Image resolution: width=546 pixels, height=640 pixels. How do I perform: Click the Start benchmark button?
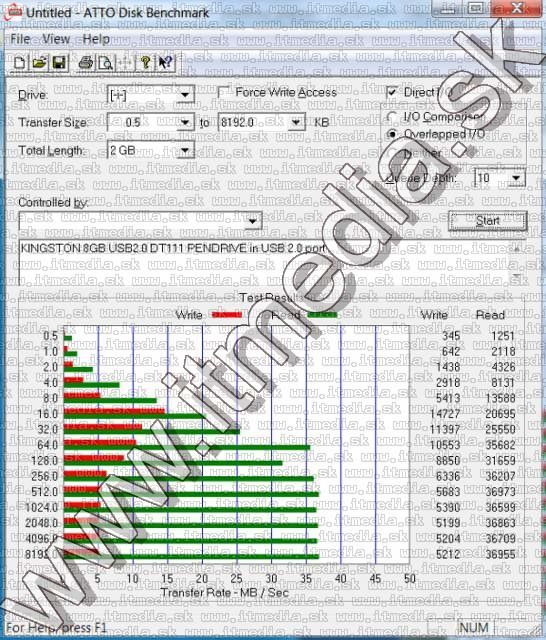pyautogui.click(x=488, y=221)
